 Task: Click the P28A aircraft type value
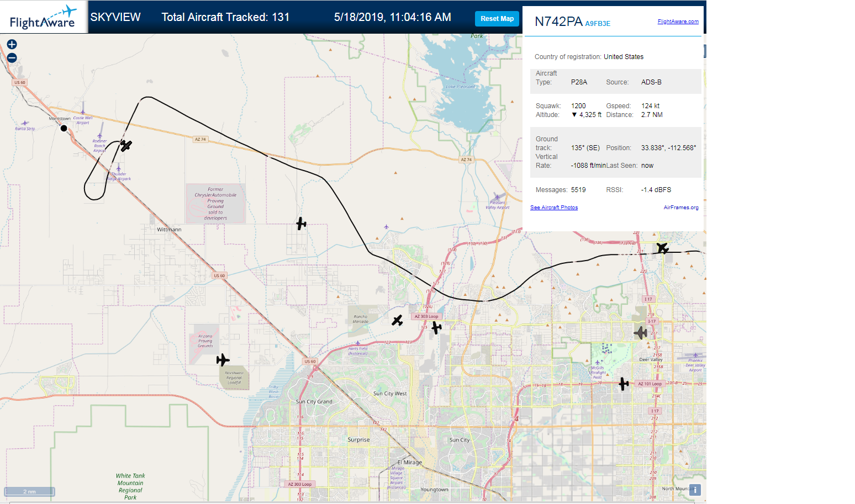[x=579, y=82]
